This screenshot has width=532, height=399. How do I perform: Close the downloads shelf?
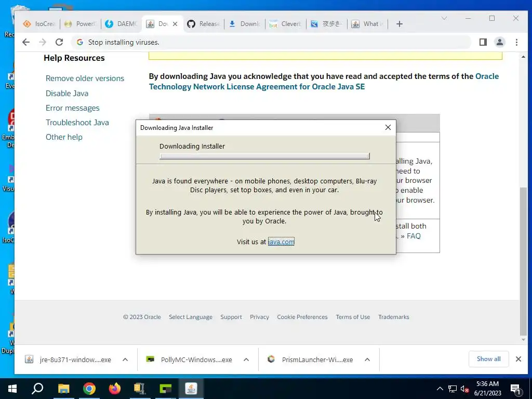point(518,359)
